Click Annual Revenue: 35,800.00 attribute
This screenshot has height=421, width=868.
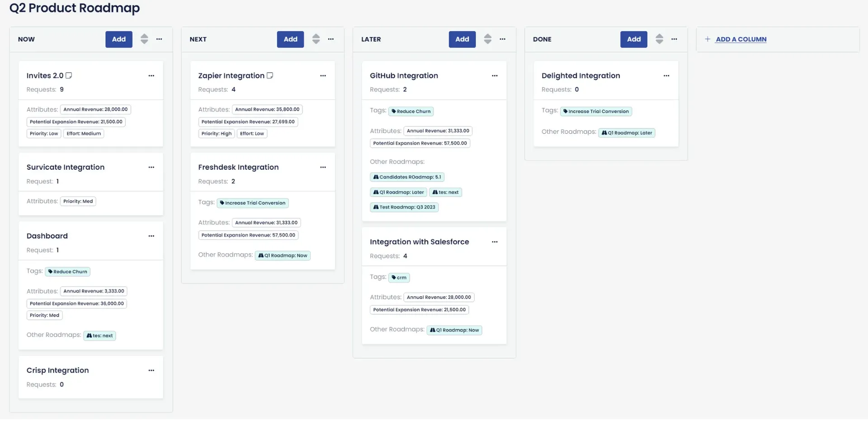click(267, 110)
